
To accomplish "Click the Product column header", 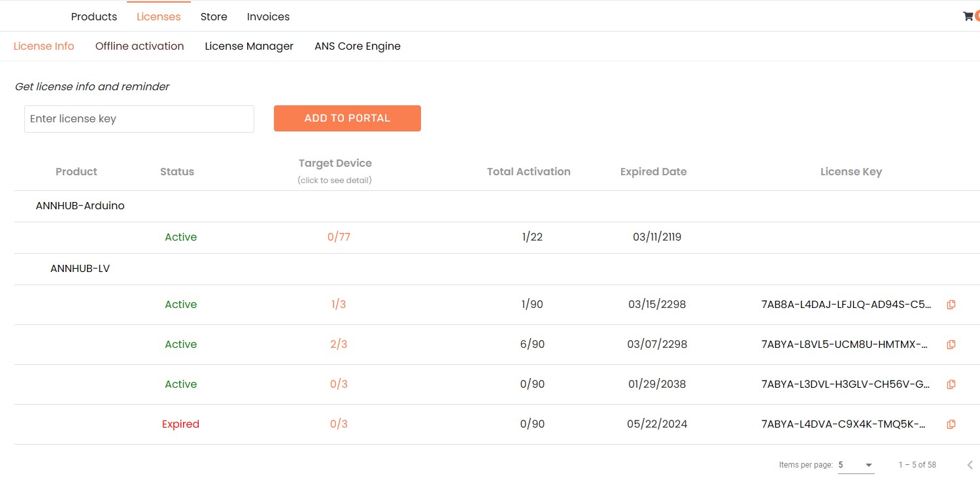I will click(76, 172).
